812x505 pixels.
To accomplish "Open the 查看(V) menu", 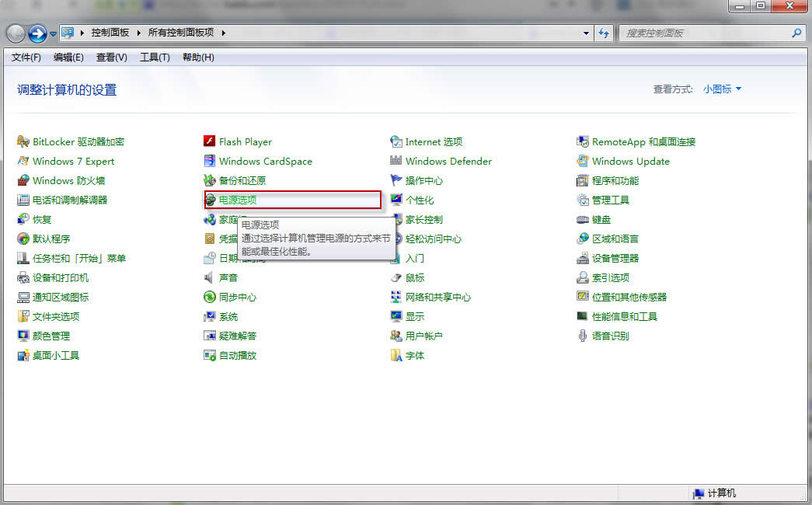I will pos(110,57).
